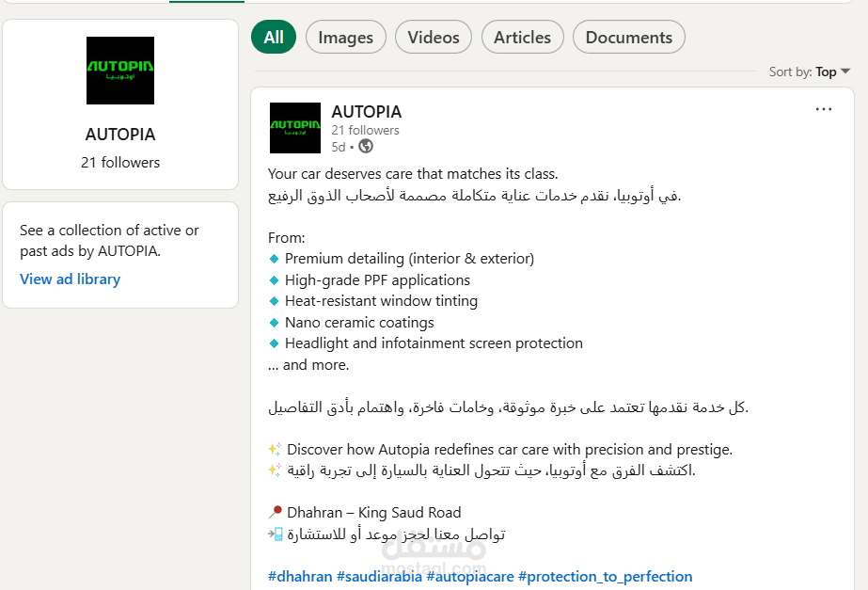Select the All filter pill

click(x=274, y=37)
